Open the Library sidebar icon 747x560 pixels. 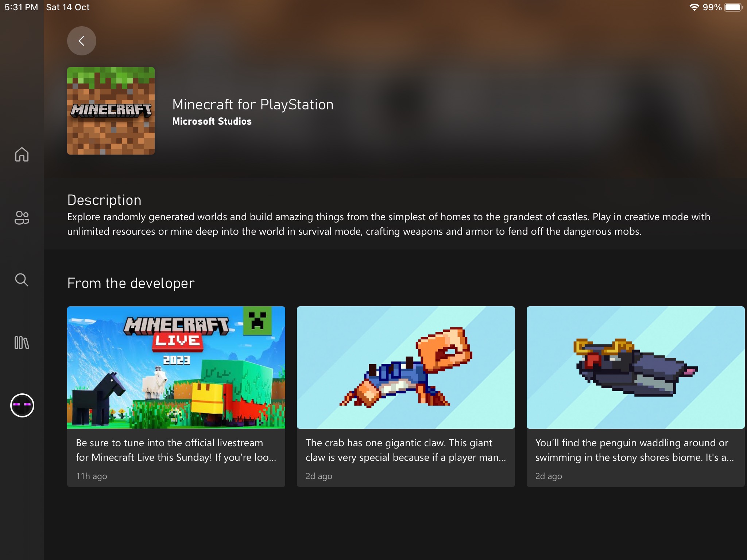click(x=22, y=343)
